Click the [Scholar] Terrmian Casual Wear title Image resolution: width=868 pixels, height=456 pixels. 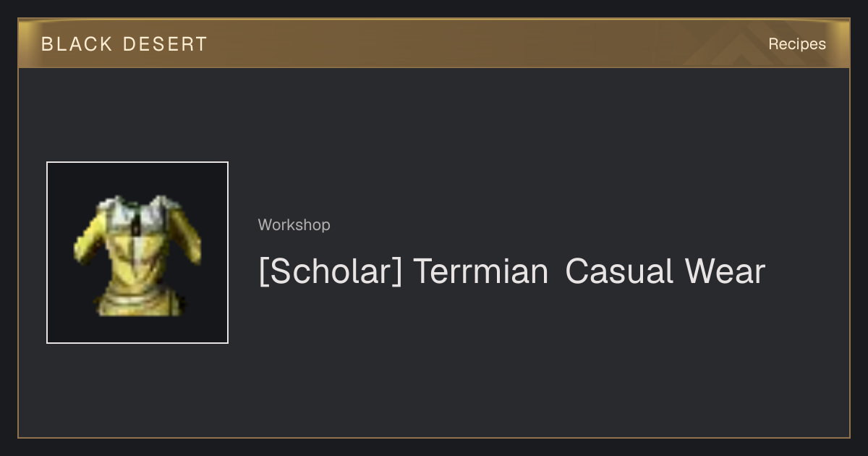pyautogui.click(x=511, y=271)
